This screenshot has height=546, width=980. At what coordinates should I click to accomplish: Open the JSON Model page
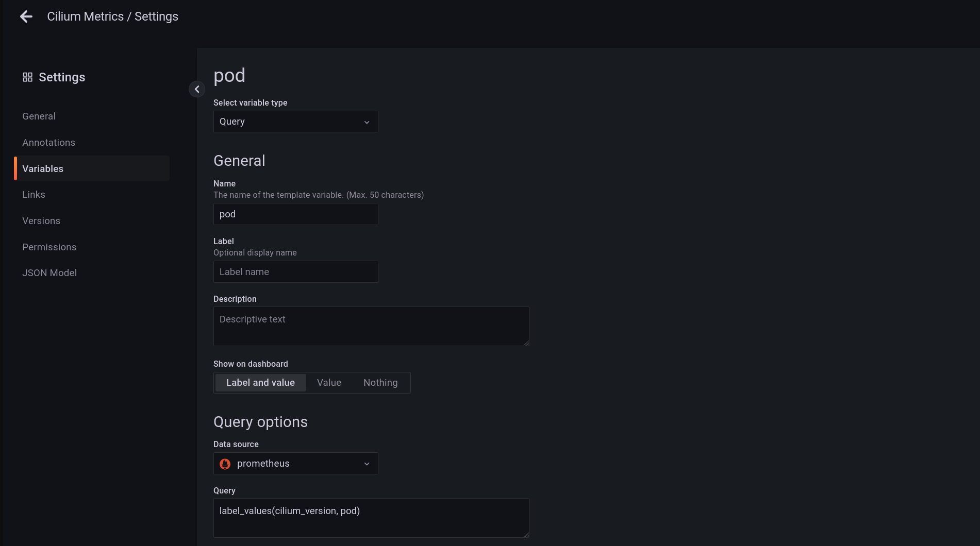[49, 273]
